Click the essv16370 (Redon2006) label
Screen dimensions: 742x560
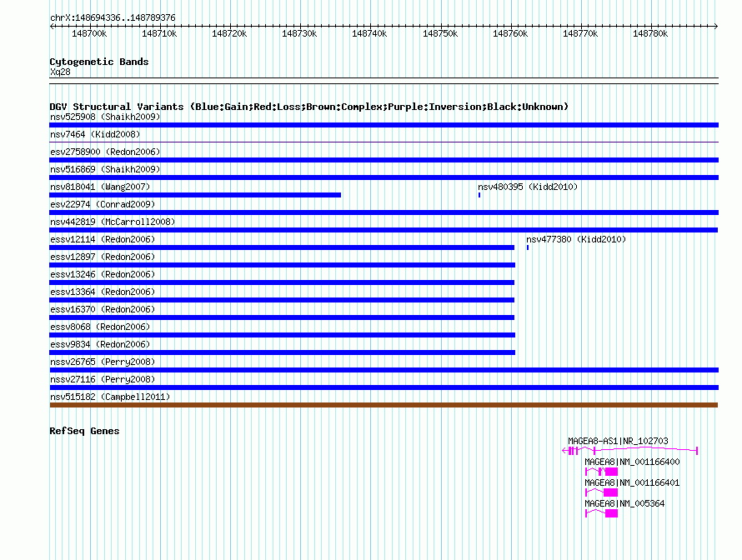pos(103,309)
